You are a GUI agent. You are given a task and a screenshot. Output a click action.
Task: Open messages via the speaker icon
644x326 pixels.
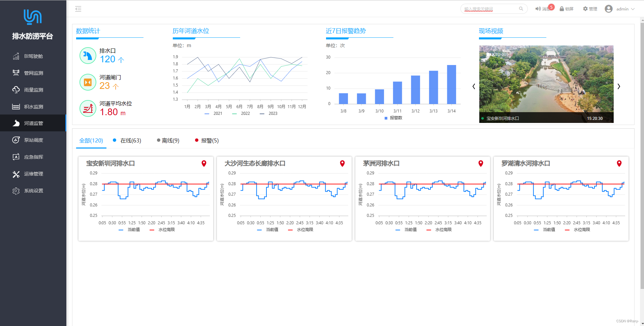pyautogui.click(x=538, y=9)
